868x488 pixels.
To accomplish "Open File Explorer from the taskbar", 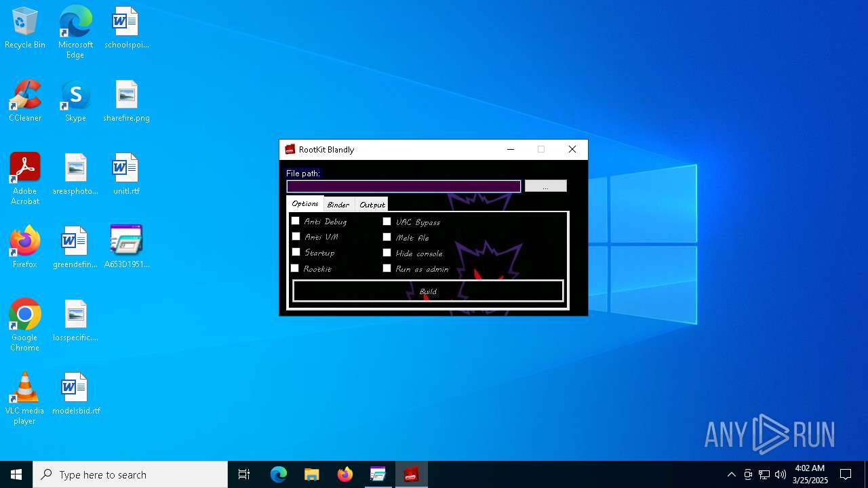I will coord(311,474).
